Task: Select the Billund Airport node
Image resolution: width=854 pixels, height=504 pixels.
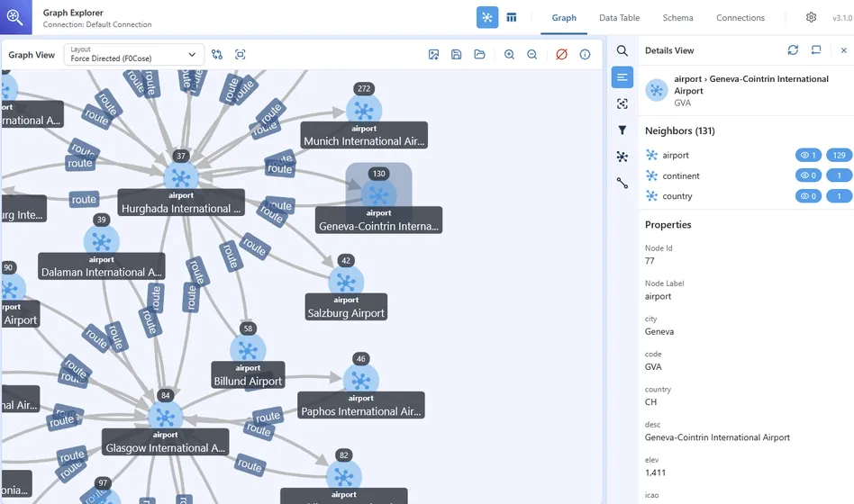Action: (248, 350)
